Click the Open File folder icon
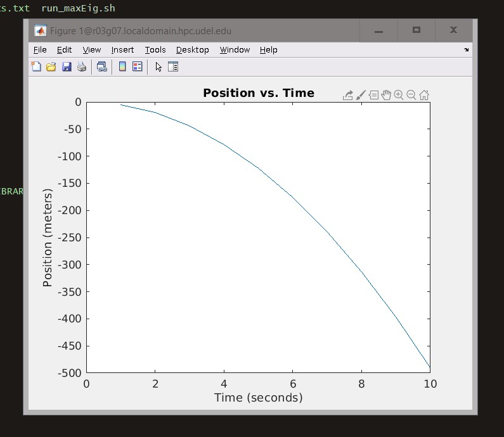 (x=51, y=66)
